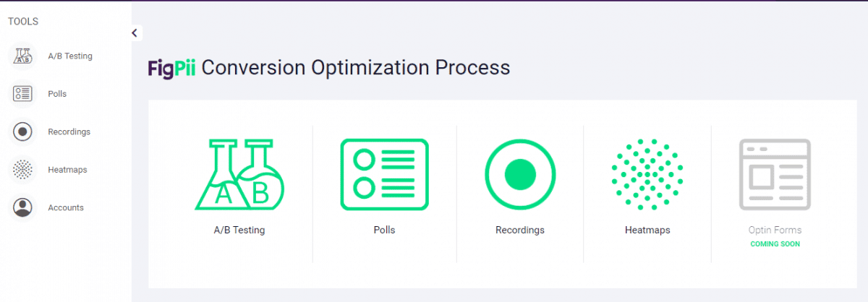Image resolution: width=868 pixels, height=302 pixels.
Task: Open the A/B Testing flask icon in sidebar
Action: point(23,56)
